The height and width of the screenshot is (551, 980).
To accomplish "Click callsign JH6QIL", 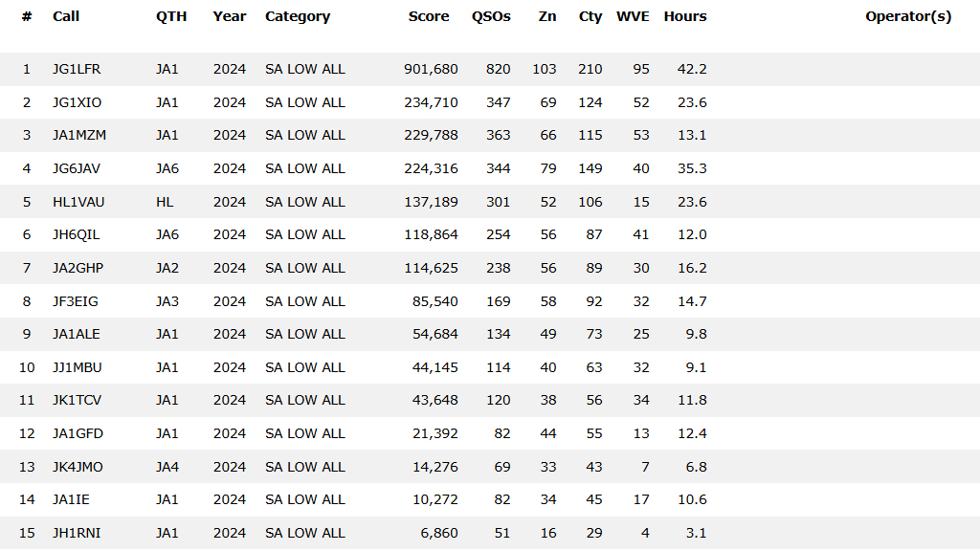I will point(77,234).
